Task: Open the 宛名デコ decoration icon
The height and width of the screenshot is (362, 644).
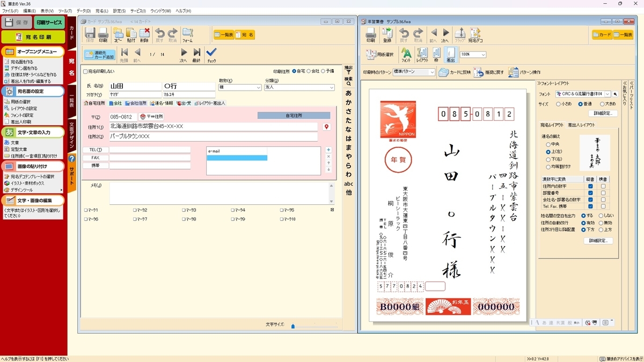Action: point(475,34)
